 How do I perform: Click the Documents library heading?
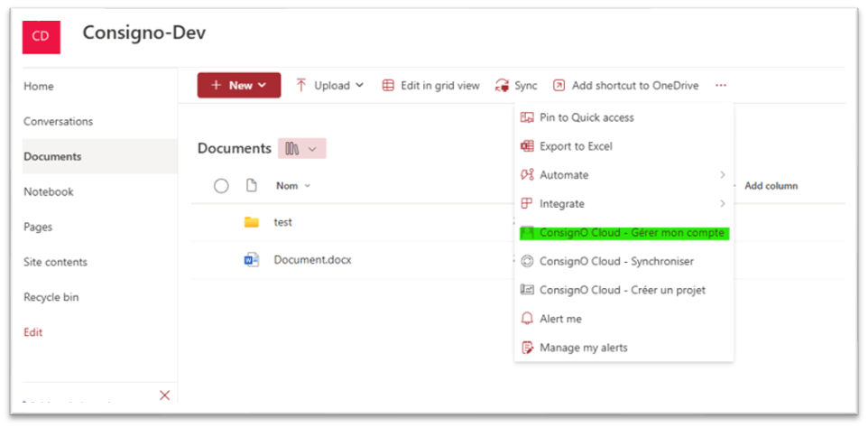235,148
